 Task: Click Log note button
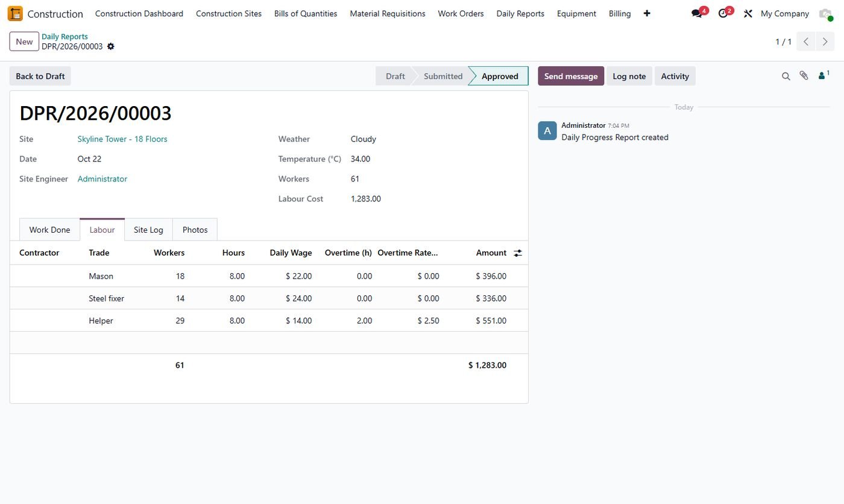click(x=629, y=76)
